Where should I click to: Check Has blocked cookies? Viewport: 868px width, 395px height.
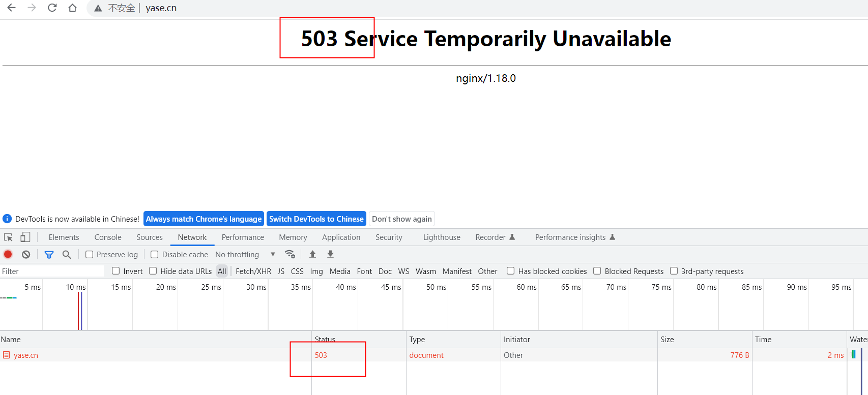(511, 271)
